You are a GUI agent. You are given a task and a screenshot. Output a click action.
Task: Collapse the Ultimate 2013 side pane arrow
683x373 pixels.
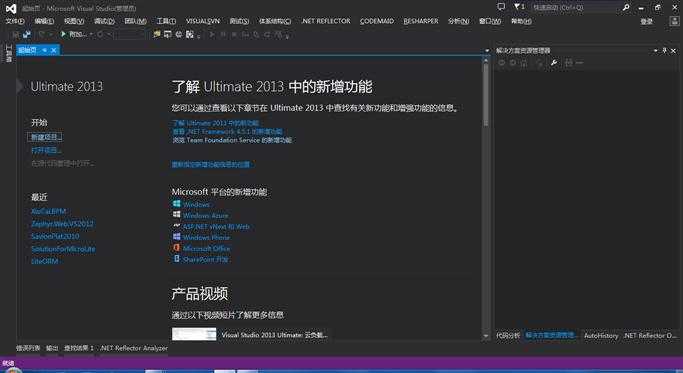click(x=20, y=86)
